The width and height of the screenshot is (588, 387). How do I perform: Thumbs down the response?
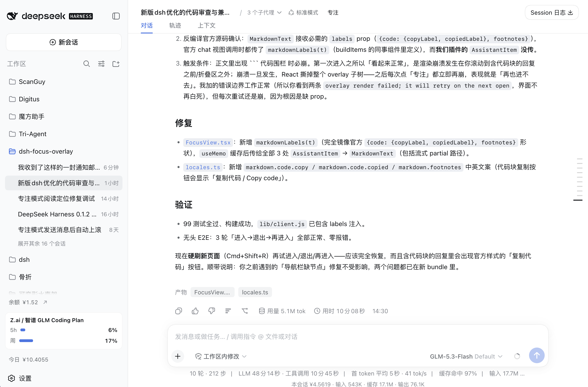[x=212, y=311]
